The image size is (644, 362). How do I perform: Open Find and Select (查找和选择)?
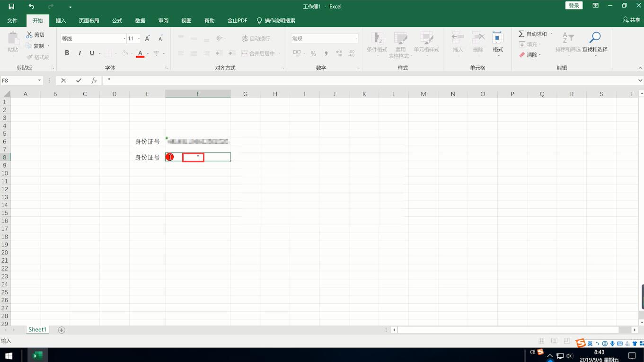pyautogui.click(x=595, y=44)
